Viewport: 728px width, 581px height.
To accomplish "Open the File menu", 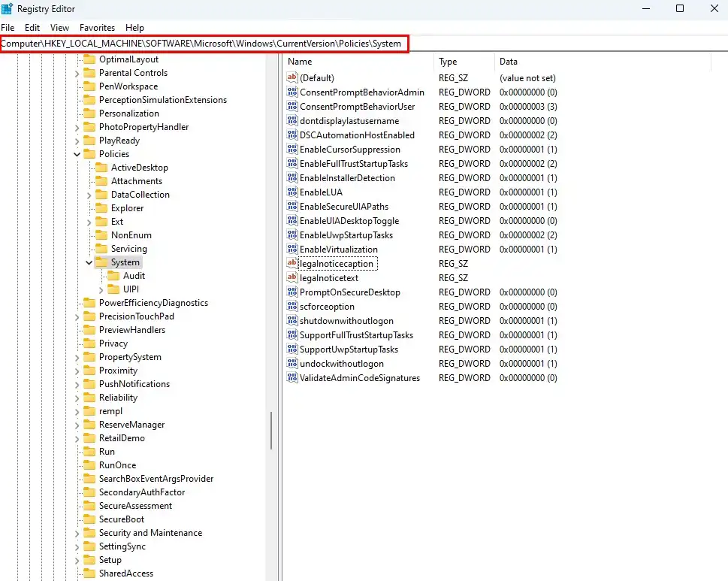I will pos(8,27).
